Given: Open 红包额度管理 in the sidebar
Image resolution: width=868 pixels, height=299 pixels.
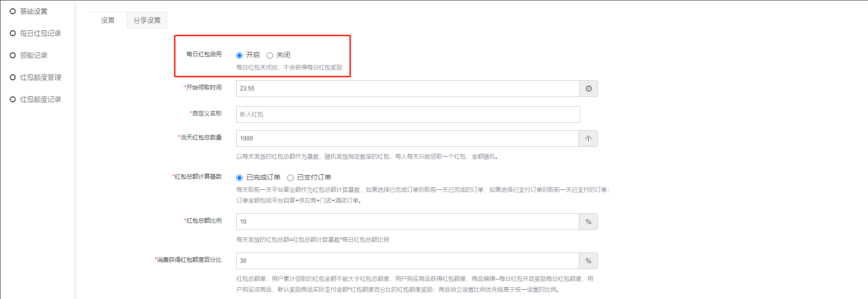Looking at the screenshot, I should tap(40, 77).
